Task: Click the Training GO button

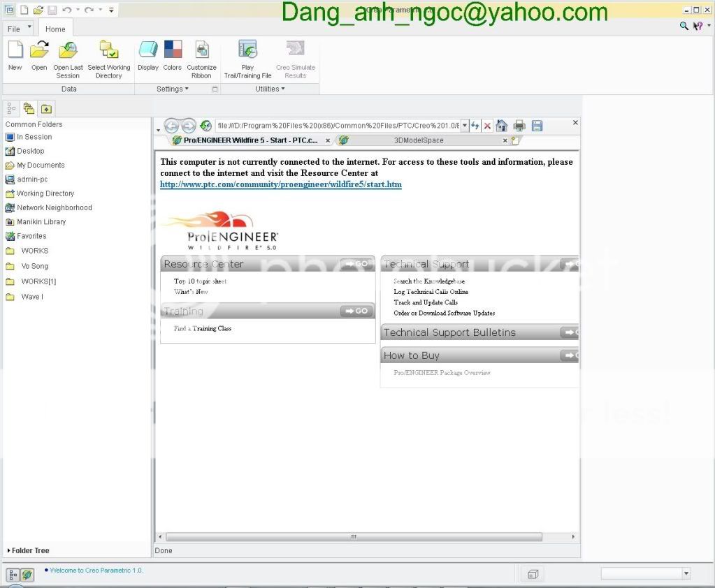Action: (358, 311)
